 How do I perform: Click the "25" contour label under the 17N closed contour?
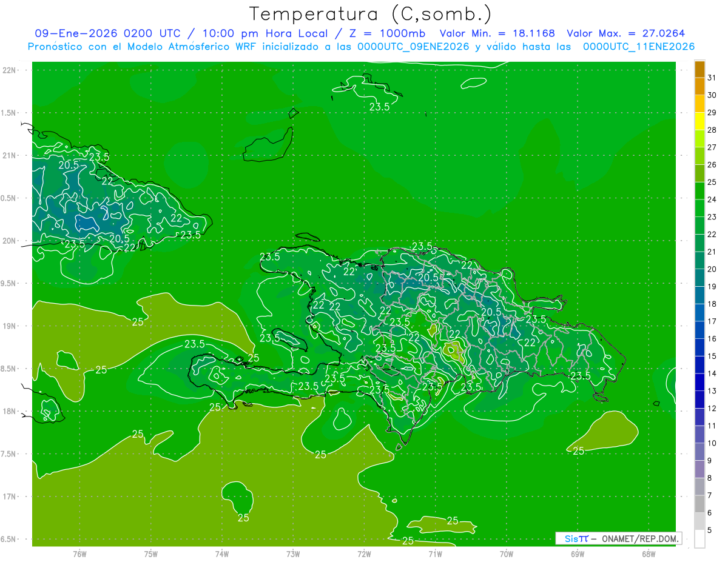(243, 518)
